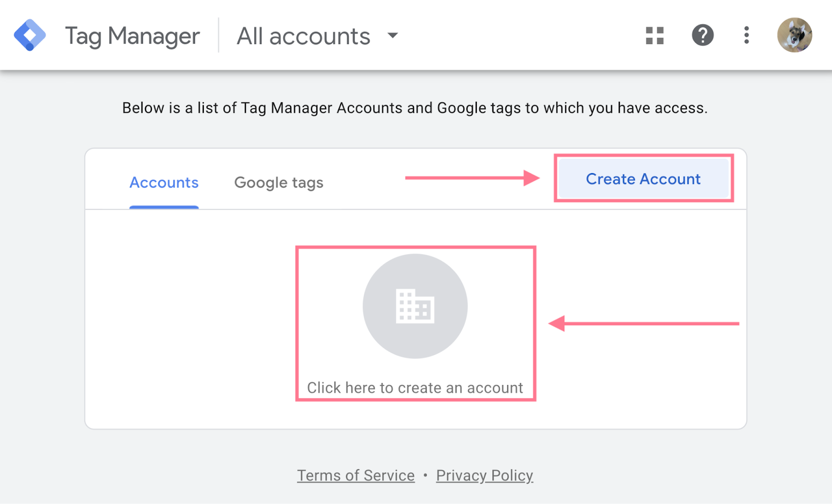View the Privacy Policy

[484, 474]
